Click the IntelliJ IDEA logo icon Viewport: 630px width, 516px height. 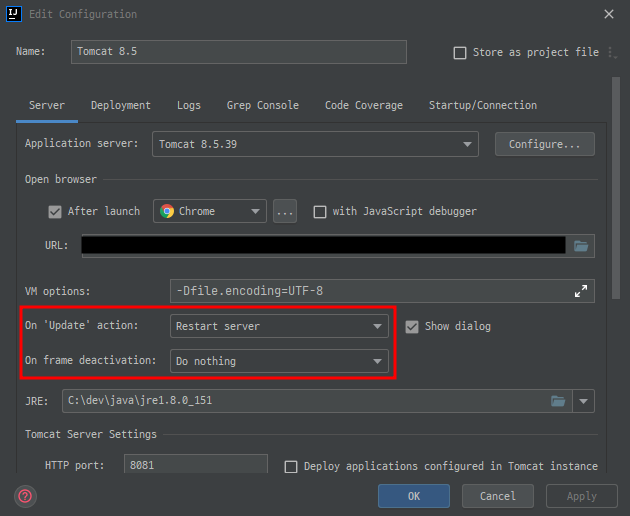[14, 14]
